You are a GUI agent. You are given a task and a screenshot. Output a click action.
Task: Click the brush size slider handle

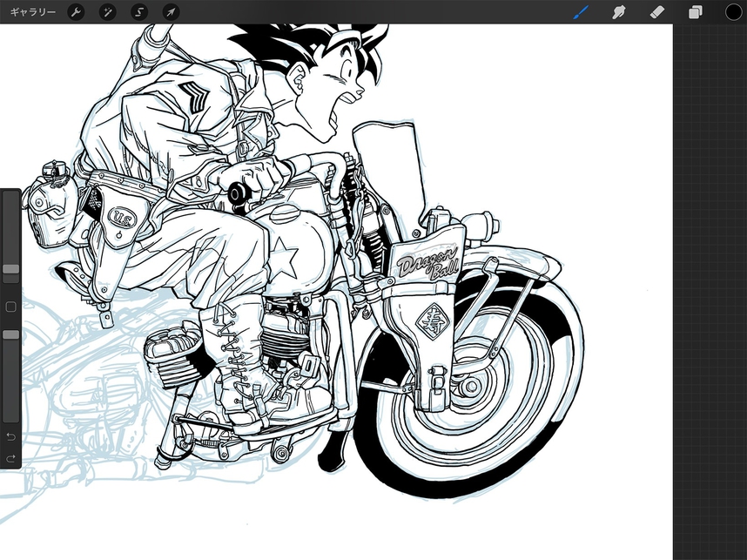[10, 270]
